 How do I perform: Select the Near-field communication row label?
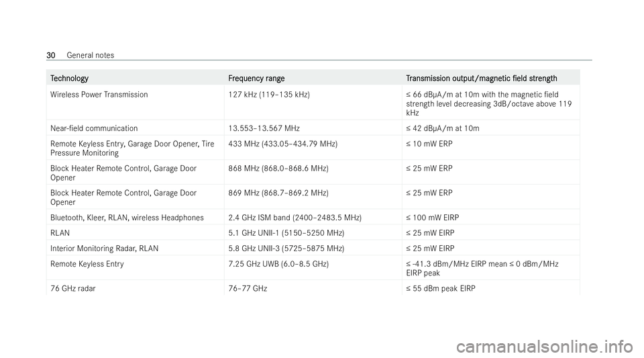coord(94,128)
